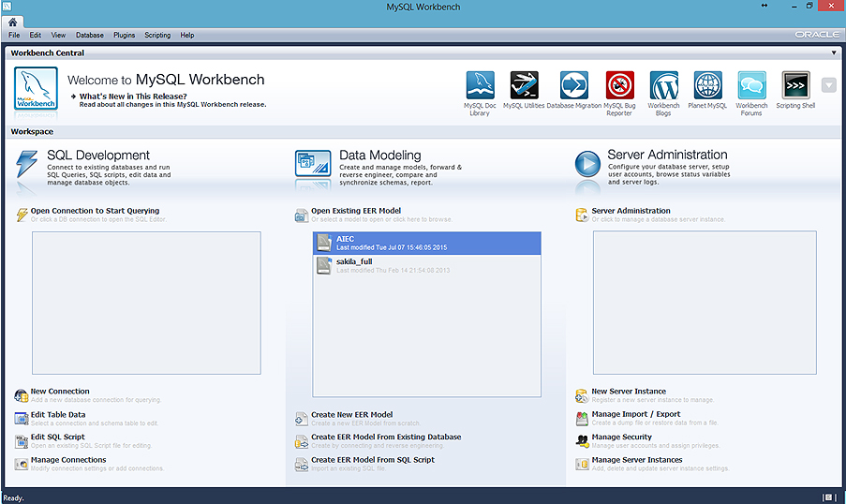
Task: Expand the shortcuts overflow arrow
Action: coord(828,85)
